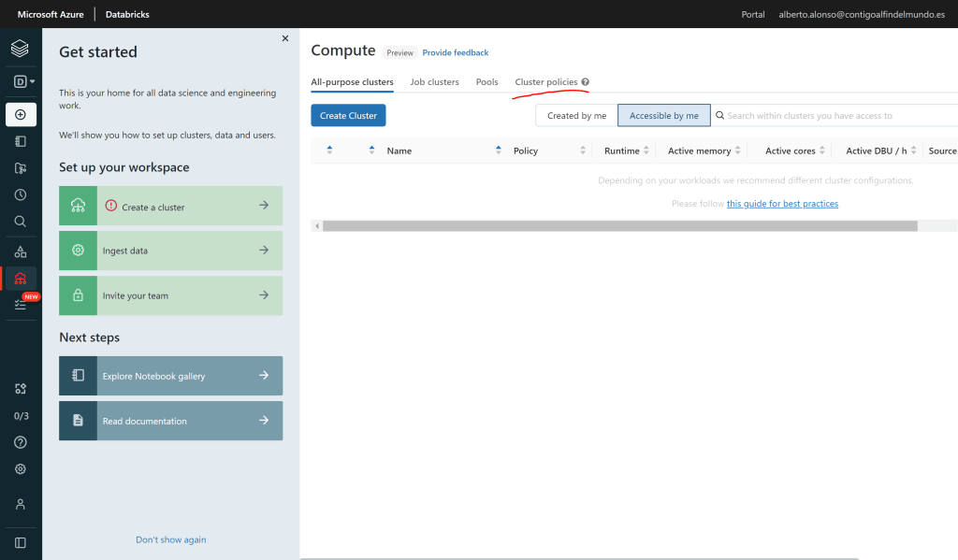Sort clusters by Name column arrows
The height and width of the screenshot is (560, 958).
pos(498,151)
